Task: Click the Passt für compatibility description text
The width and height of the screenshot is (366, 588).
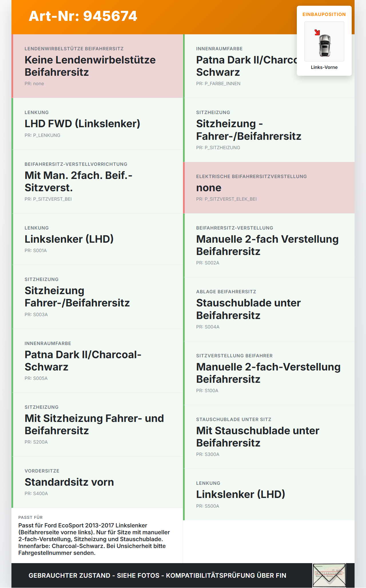Action: click(x=94, y=539)
